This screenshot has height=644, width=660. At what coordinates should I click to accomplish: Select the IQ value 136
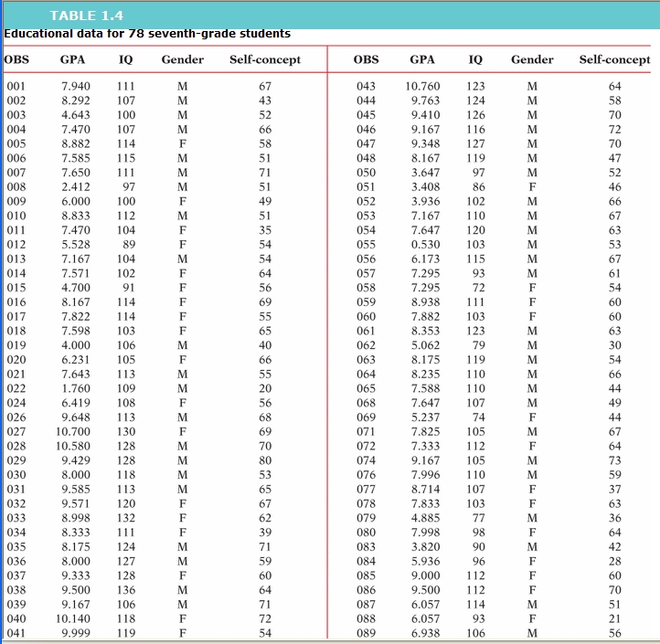pyautogui.click(x=126, y=590)
